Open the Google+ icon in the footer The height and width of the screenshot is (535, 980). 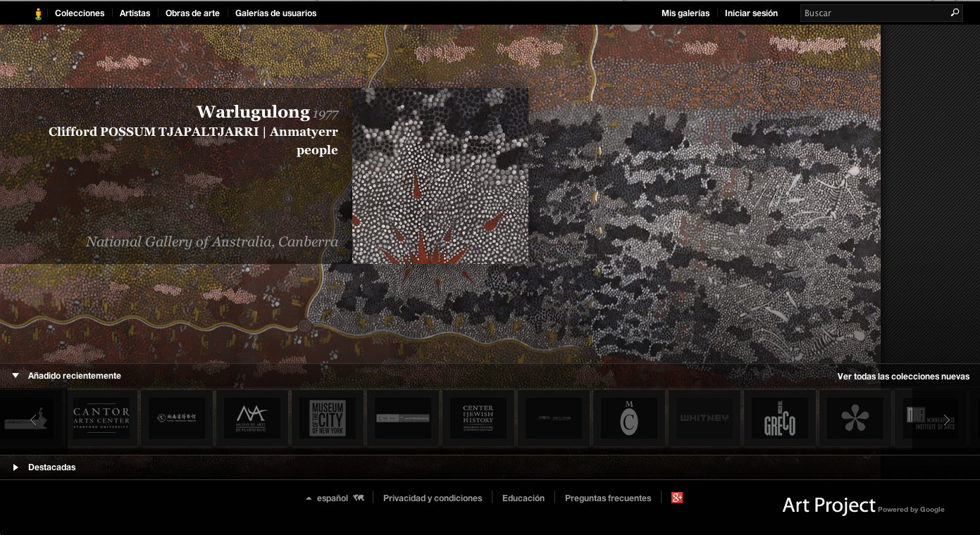[677, 498]
